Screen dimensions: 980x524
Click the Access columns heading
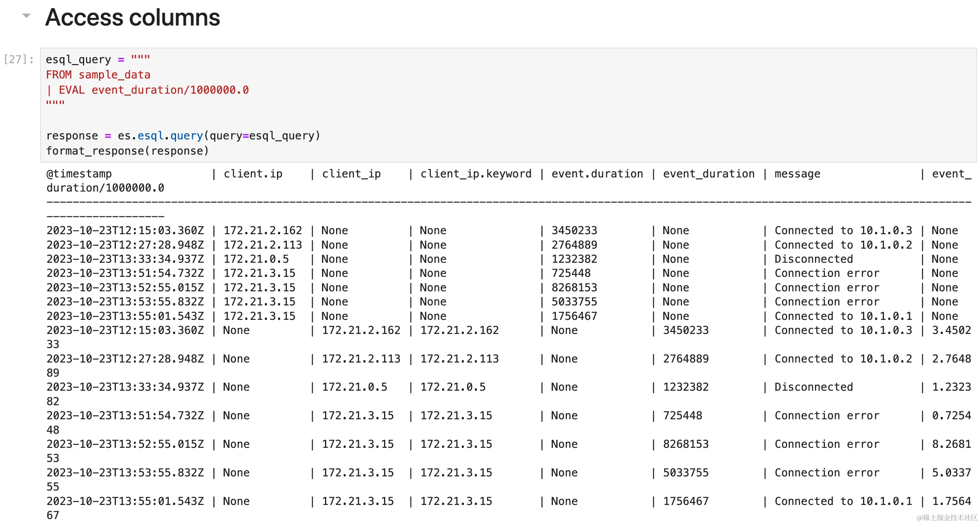click(132, 18)
